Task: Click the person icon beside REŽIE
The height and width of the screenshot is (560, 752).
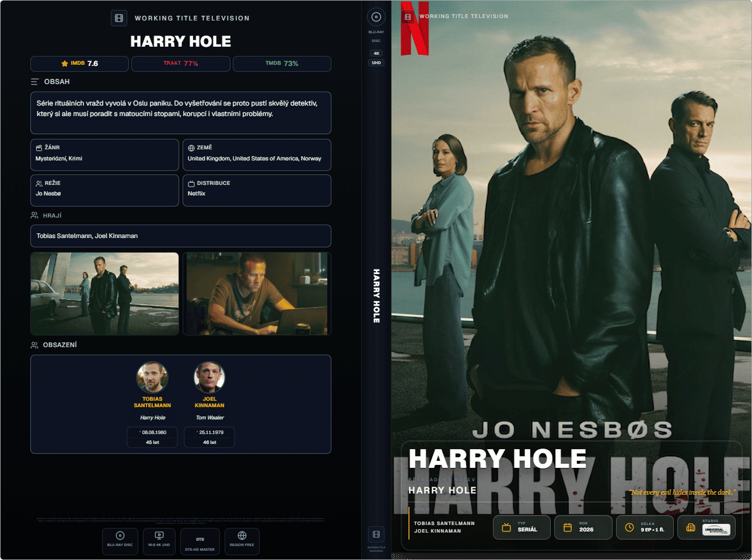Action: tap(39, 183)
